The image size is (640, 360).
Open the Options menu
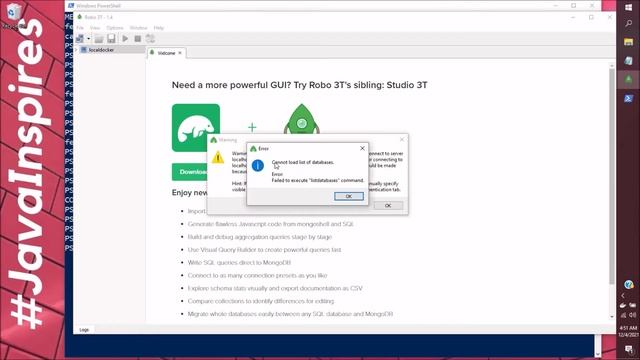(115, 28)
